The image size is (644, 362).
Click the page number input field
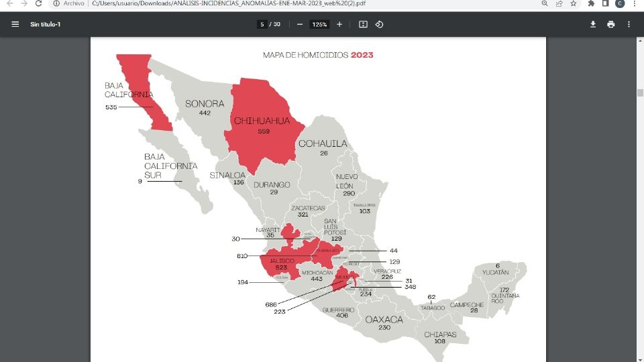pos(262,24)
